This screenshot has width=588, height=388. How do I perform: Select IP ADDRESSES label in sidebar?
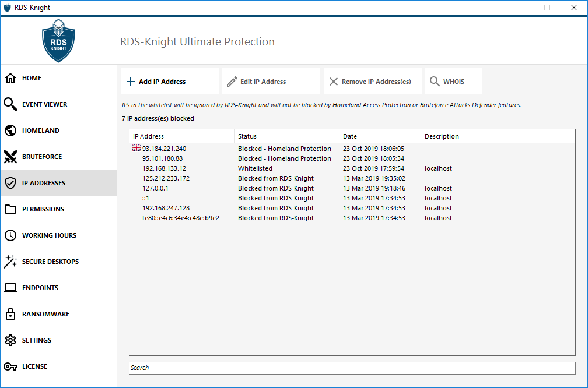point(44,183)
